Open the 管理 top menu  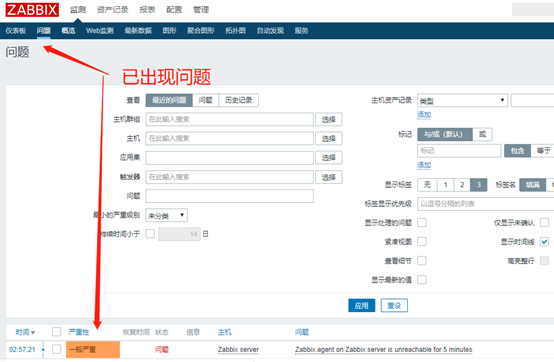point(201,10)
